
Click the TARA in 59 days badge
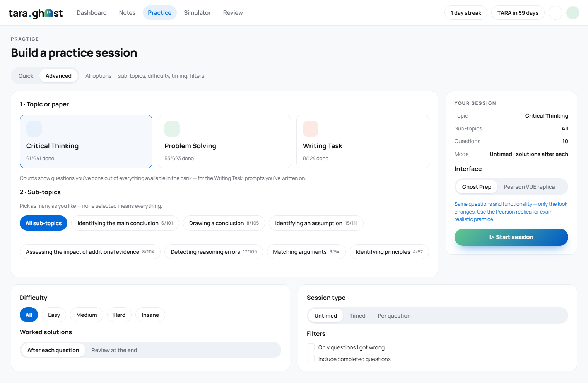click(x=518, y=13)
